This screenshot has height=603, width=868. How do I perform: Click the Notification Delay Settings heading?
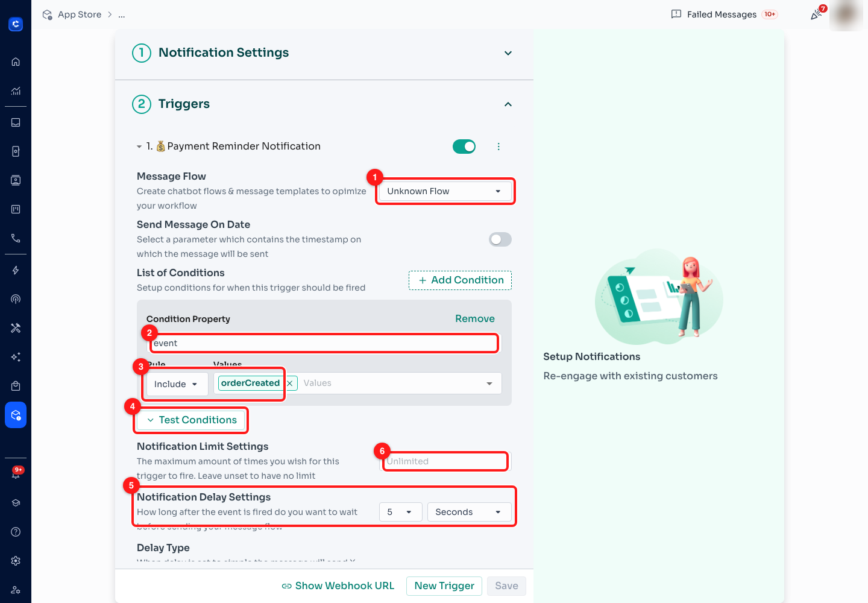point(204,497)
